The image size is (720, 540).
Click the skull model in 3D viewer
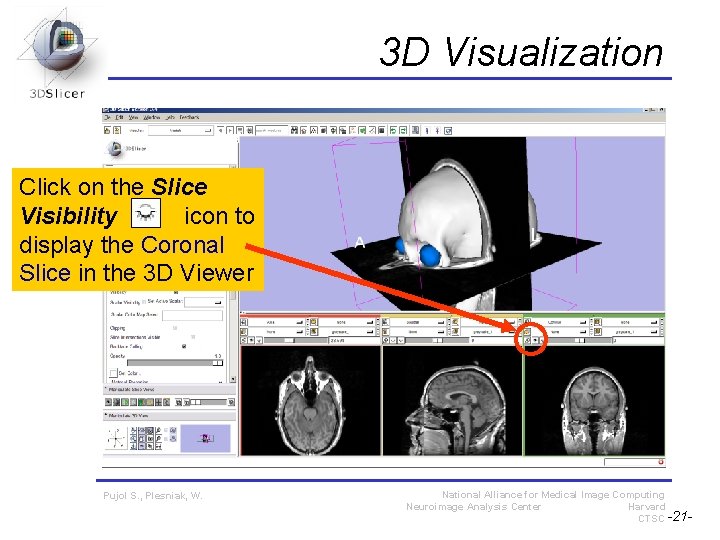tap(441, 216)
